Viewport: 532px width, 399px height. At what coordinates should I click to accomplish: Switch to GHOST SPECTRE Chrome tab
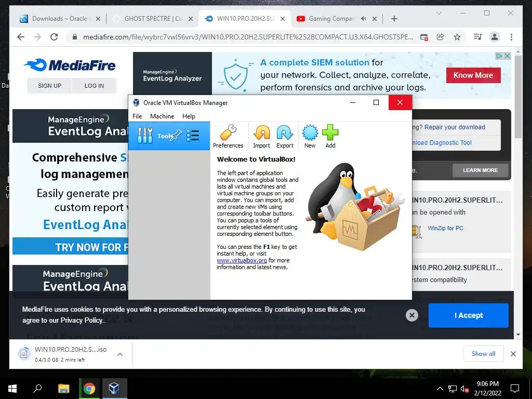tap(153, 19)
